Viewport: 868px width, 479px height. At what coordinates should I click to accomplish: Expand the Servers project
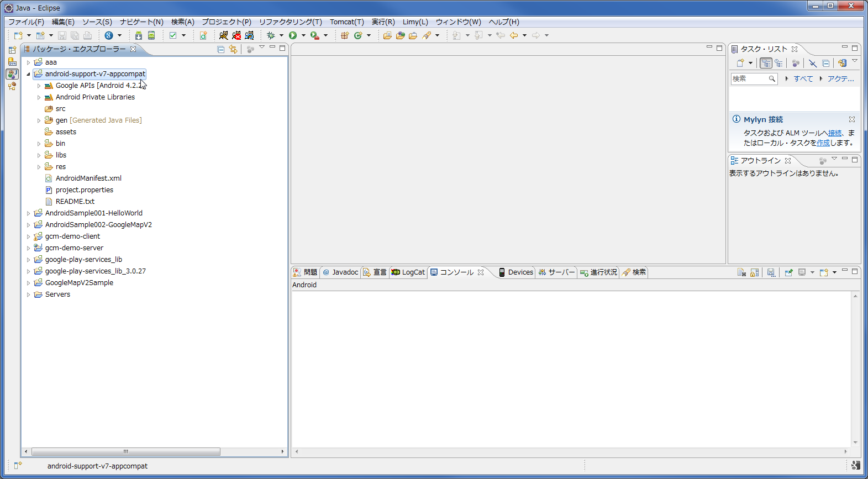[x=28, y=294]
